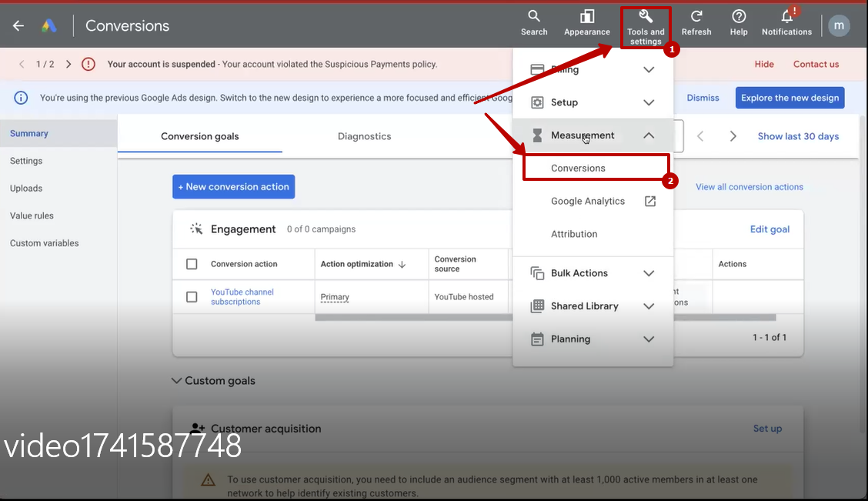Screen dimensions: 868x501
Task: Collapse the Measurement menu section
Action: [x=649, y=135]
